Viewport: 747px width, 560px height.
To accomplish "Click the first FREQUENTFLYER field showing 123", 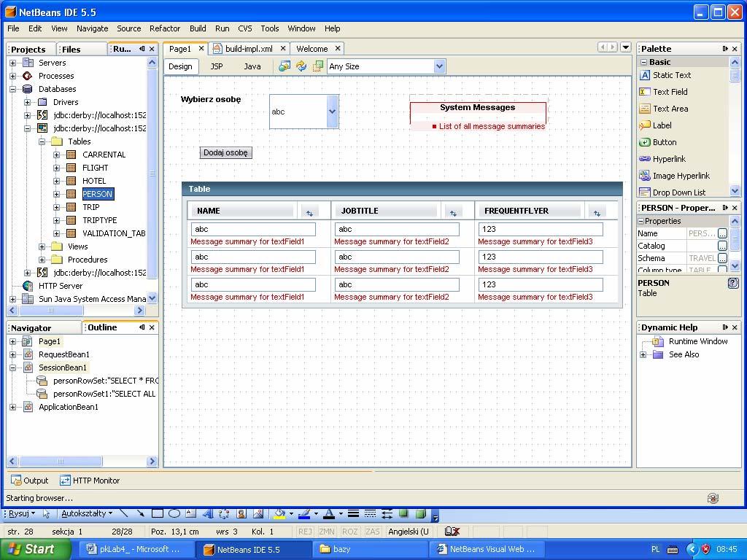I will pyautogui.click(x=541, y=229).
